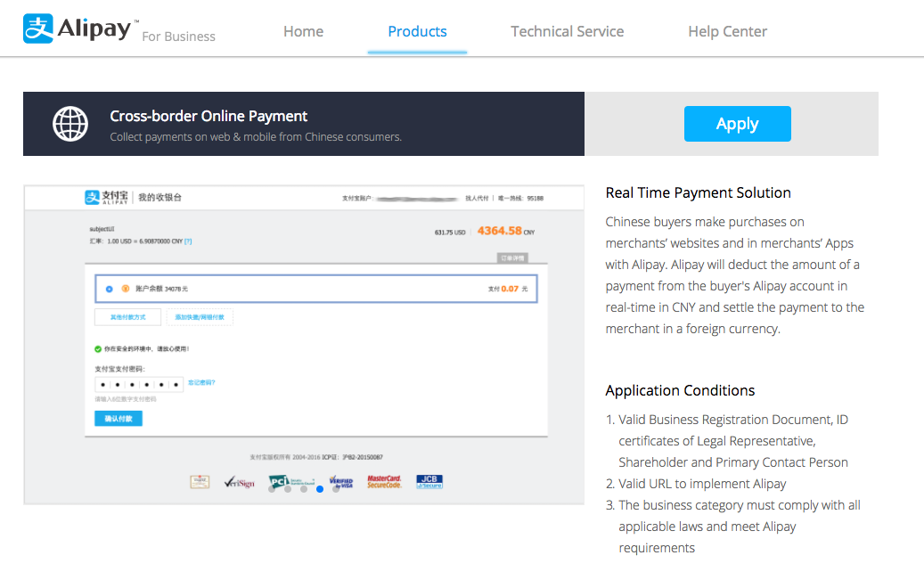Click the VeriSign seal at the checkout footer
The width and height of the screenshot is (924, 588).
click(x=240, y=481)
